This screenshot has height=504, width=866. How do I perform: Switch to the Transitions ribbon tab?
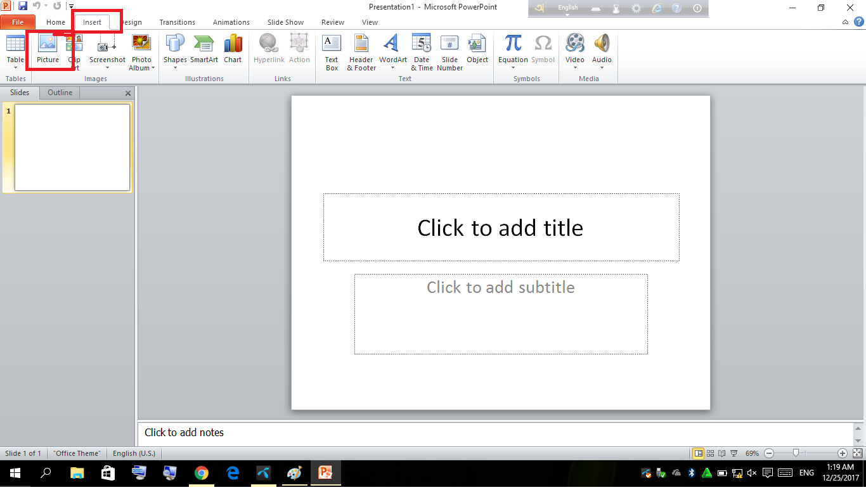coord(177,22)
